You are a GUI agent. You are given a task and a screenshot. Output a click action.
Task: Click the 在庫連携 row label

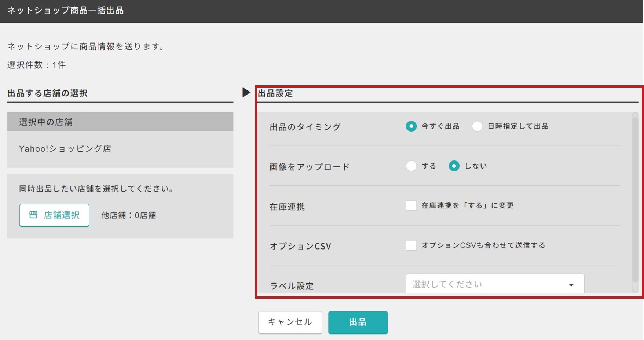pos(287,207)
